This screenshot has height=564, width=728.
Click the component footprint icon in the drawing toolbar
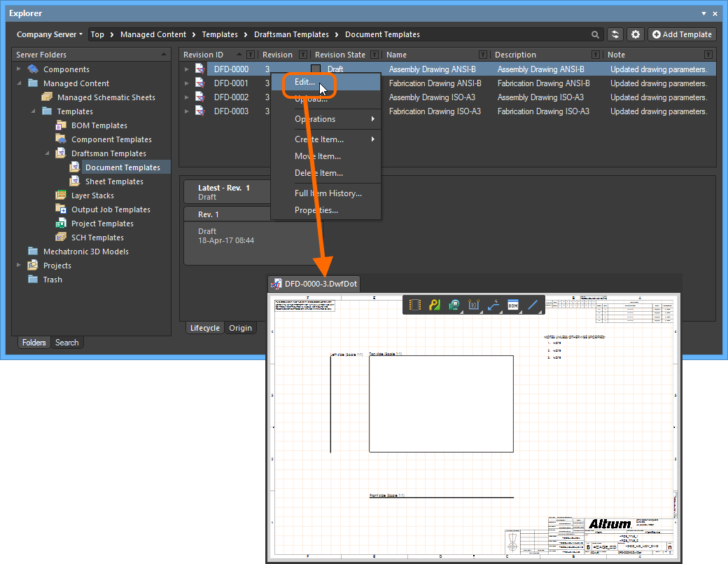415,305
